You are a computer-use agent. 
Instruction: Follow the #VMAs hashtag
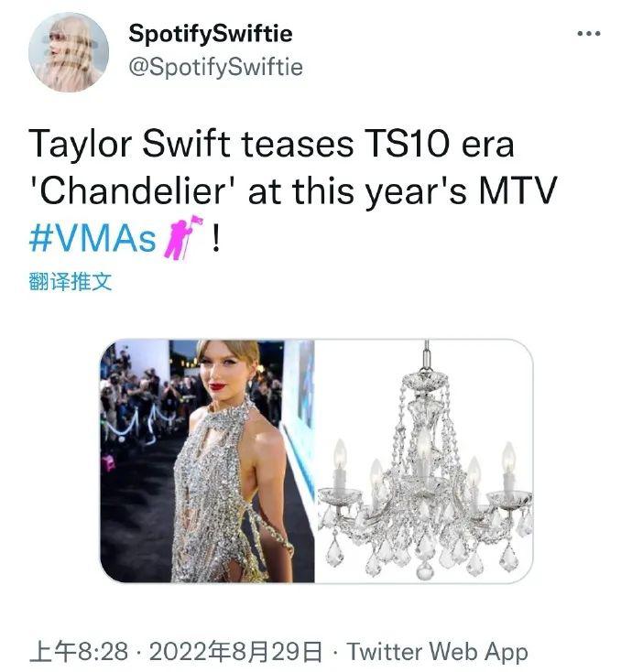pos(93,238)
